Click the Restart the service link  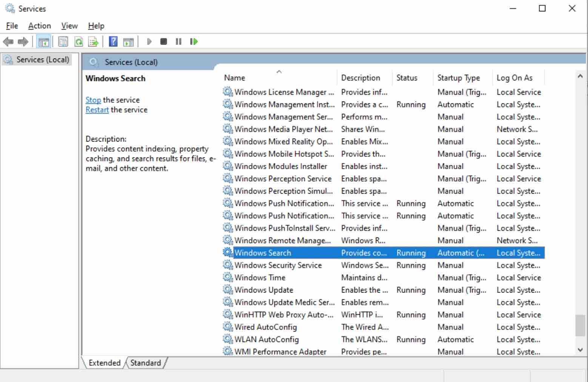[x=97, y=110]
